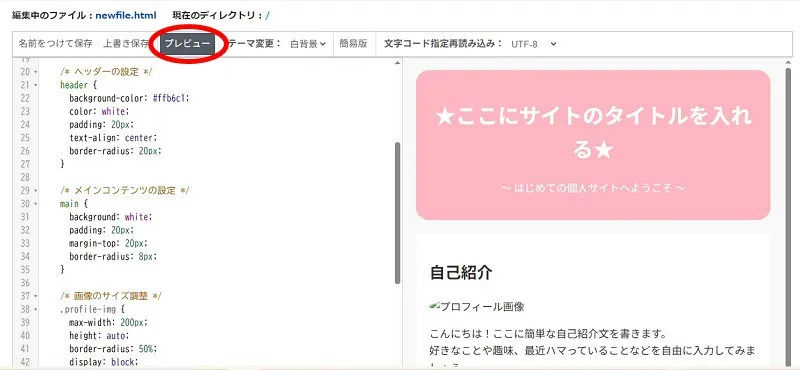Collapse the fold arrow at line 29
Viewport: 800px width, 370px height.
pos(35,190)
